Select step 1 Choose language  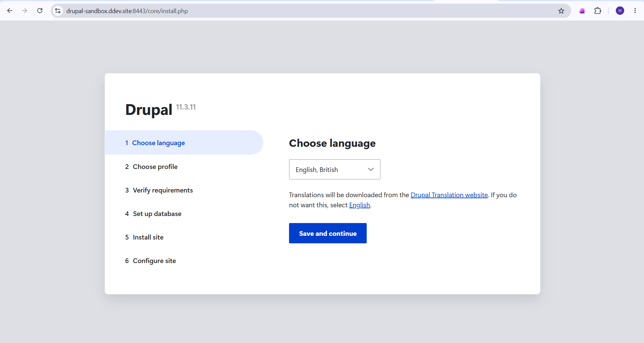[184, 142]
